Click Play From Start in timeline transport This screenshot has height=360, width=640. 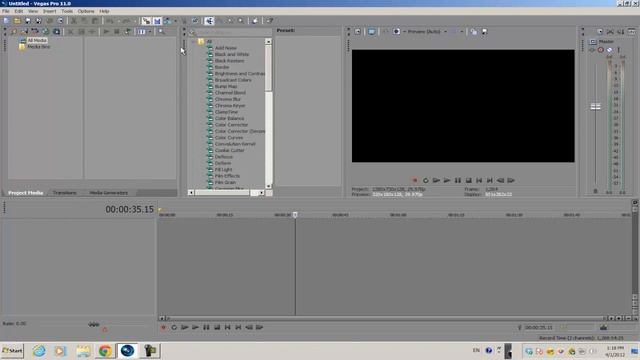tap(185, 327)
